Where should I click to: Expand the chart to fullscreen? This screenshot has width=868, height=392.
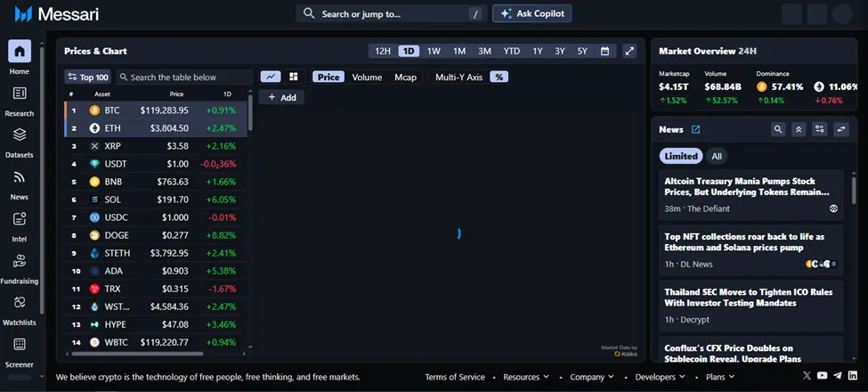click(629, 51)
